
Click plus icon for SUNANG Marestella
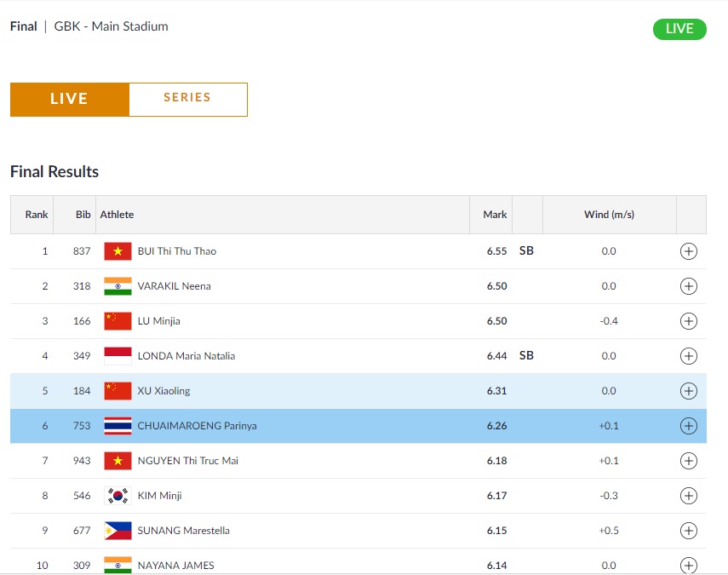689,531
